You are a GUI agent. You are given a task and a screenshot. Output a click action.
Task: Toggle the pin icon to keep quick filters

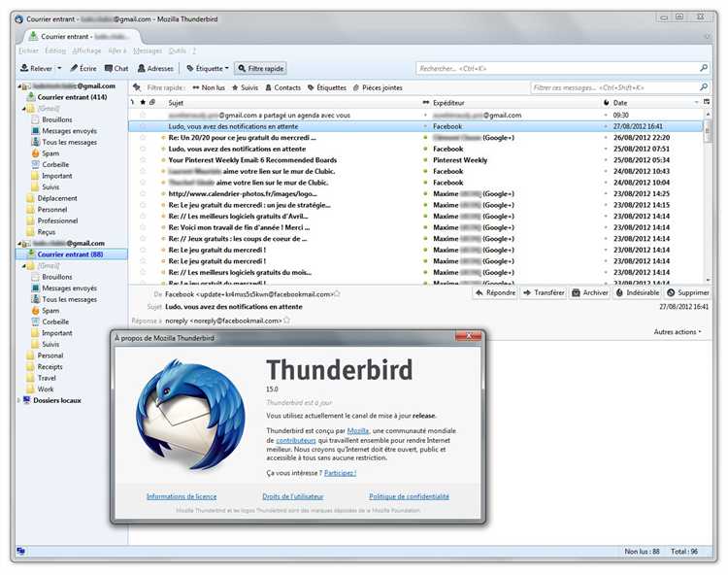coord(137,87)
